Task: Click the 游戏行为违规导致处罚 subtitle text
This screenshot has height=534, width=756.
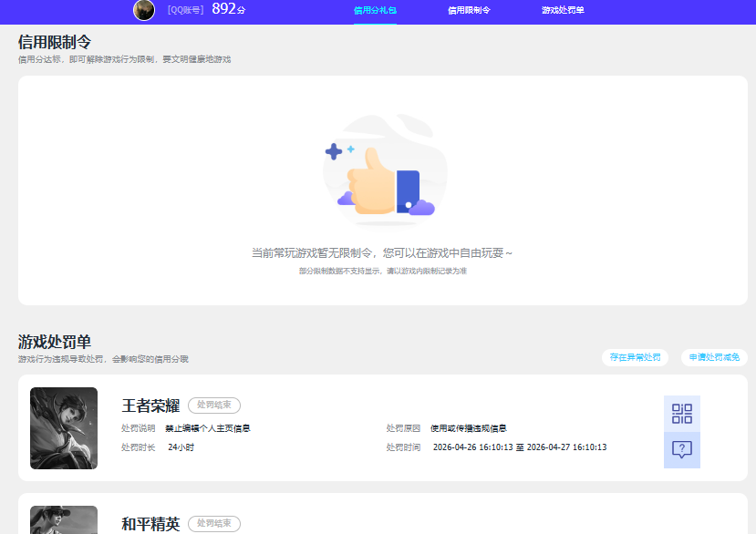Action: [103, 359]
